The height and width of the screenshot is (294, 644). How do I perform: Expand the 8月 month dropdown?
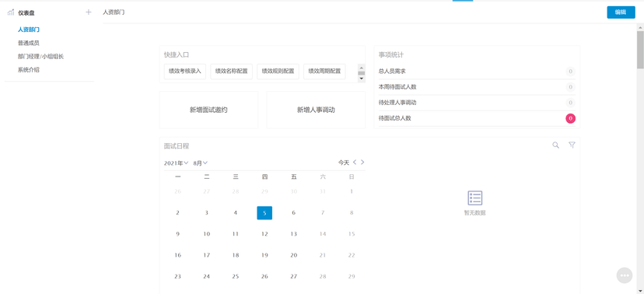coord(201,163)
